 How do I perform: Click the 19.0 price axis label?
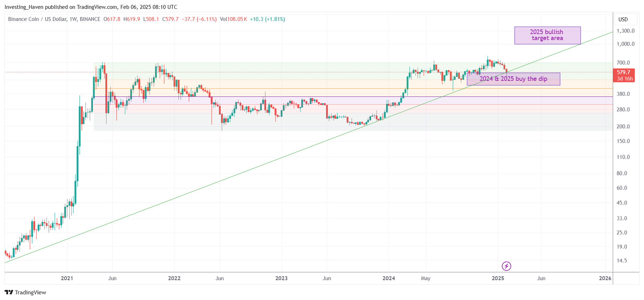(622, 247)
